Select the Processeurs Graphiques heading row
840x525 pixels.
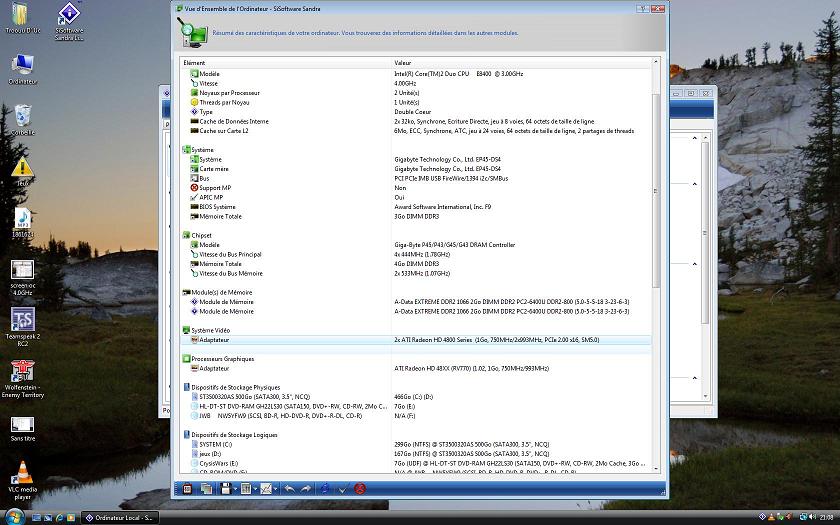[416, 359]
